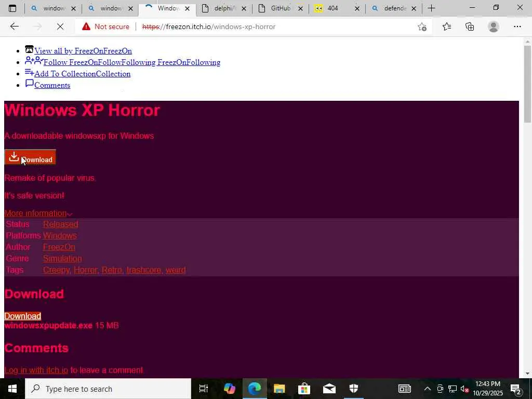Viewport: 532px width, 399px height.
Task: Open View all by FreezOn link
Action: (x=83, y=51)
